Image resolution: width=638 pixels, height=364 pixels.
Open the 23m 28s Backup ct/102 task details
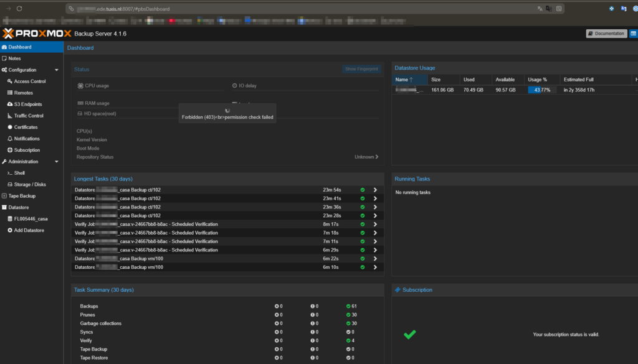pos(375,215)
